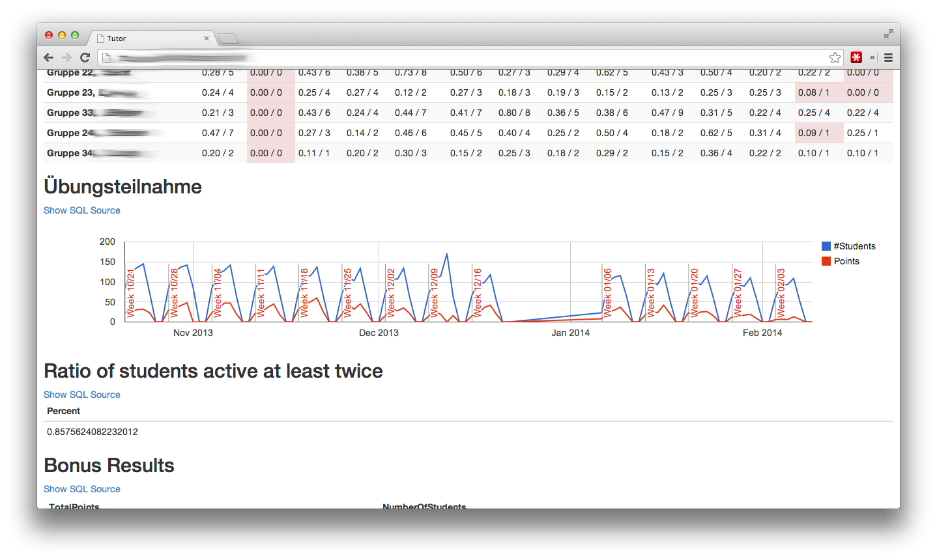The height and width of the screenshot is (560, 937).
Task: Focus the browser address bar
Action: tap(469, 57)
